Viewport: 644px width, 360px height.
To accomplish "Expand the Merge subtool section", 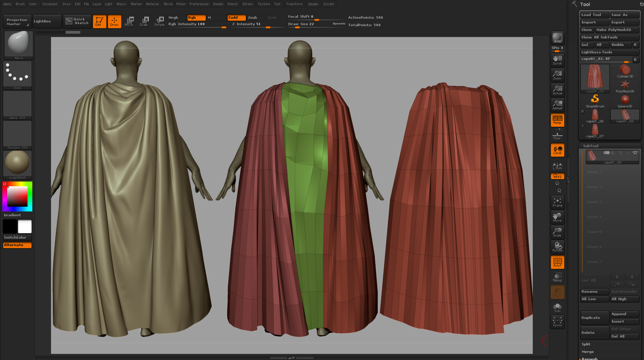I will click(x=588, y=352).
